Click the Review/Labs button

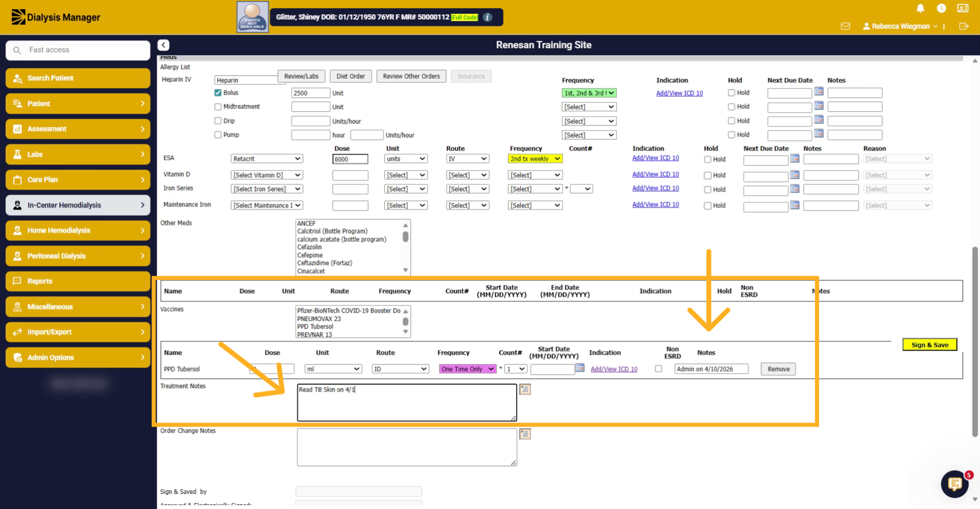pos(301,76)
